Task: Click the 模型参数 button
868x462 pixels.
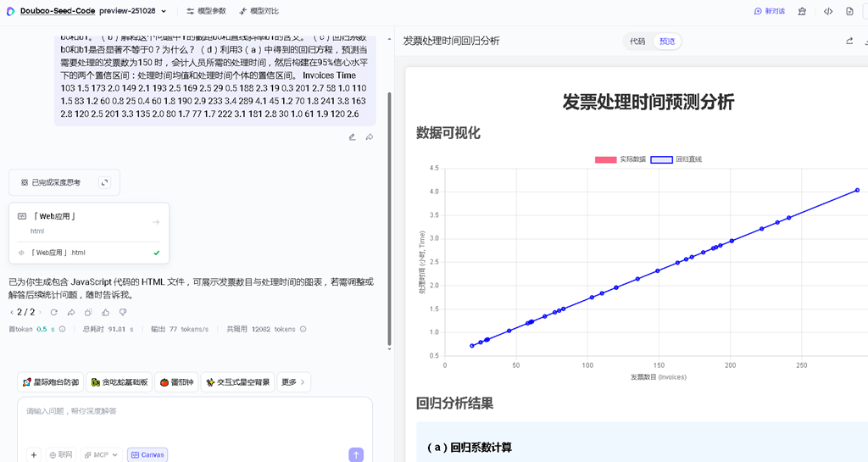Action: click(206, 11)
